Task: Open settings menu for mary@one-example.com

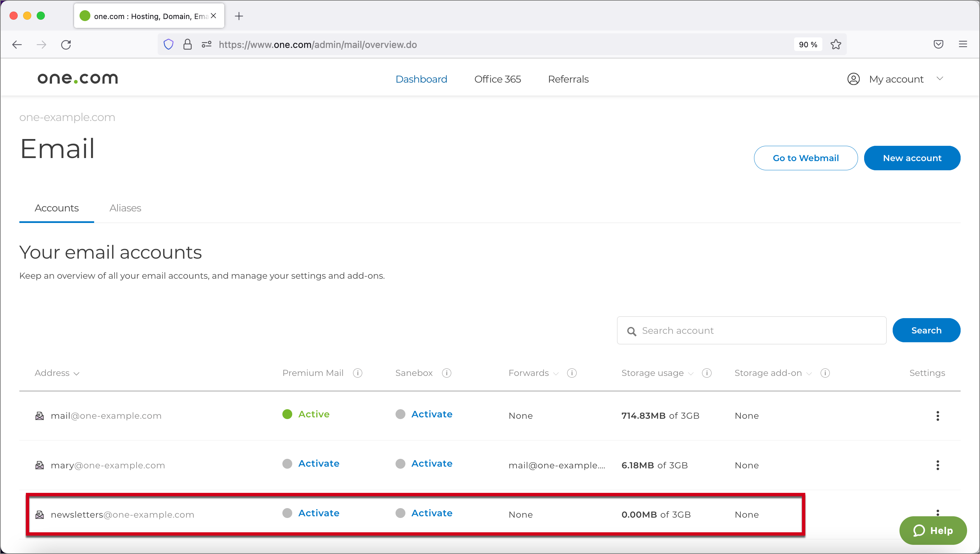Action: 938,465
